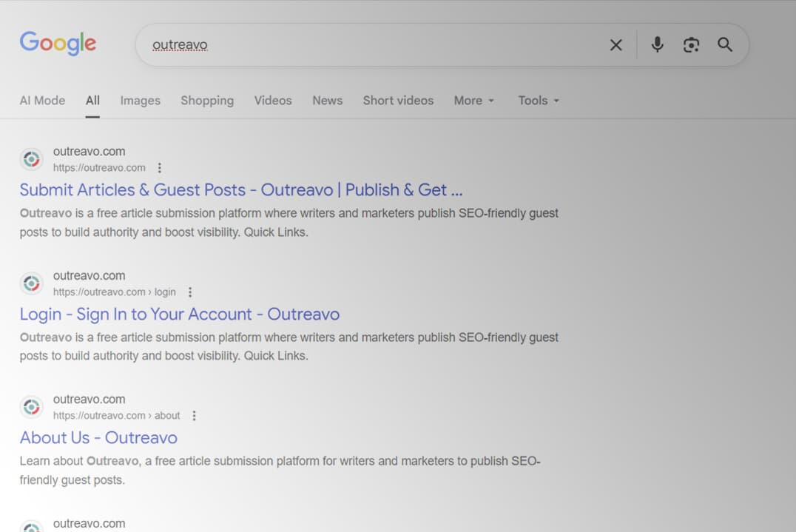Screen dimensions: 796x532
Task: Click the magnifying glass search button
Action: click(x=725, y=45)
